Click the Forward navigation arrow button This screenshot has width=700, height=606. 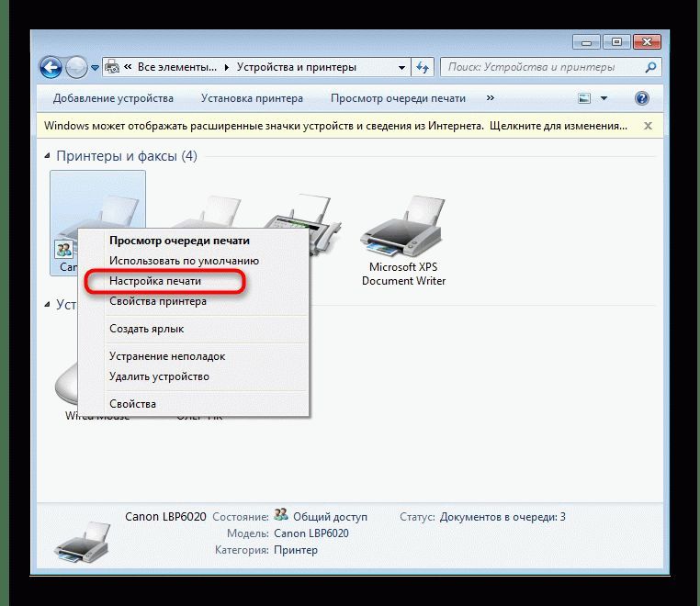[76, 67]
